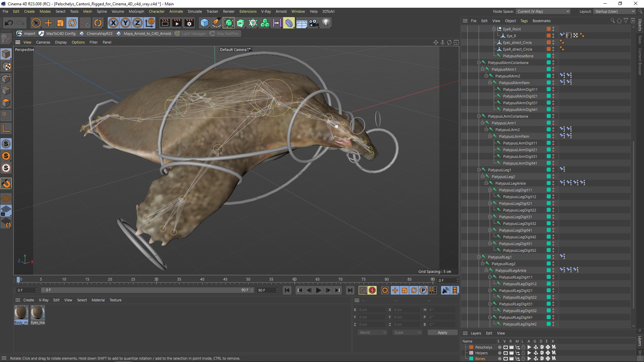Open the Content Browser side tab

[640, 61]
